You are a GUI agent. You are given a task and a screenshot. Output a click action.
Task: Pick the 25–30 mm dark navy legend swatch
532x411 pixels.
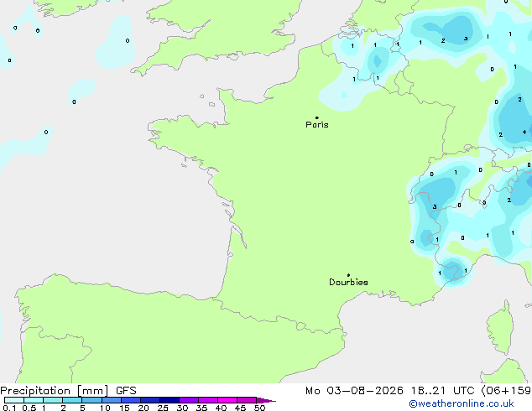pos(170,400)
